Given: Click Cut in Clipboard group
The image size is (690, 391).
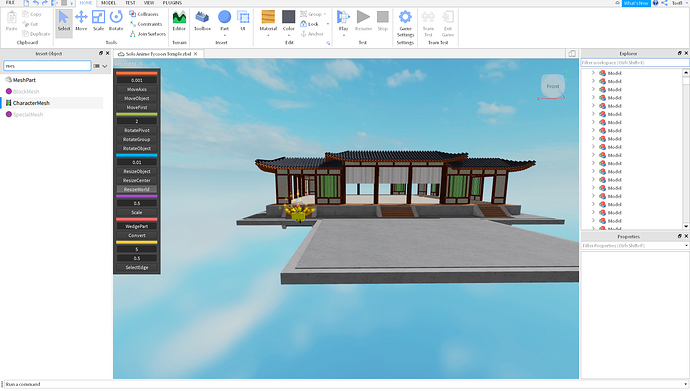Looking at the screenshot, I should 31,24.
